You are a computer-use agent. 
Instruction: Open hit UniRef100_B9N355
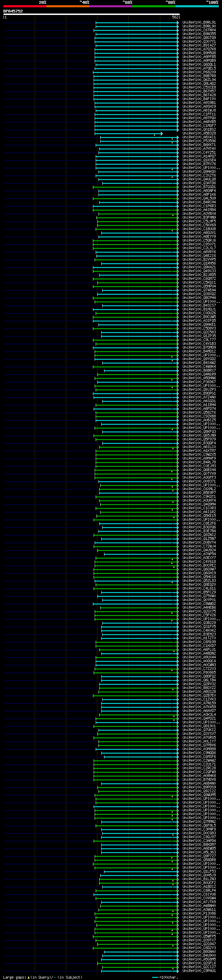[199, 34]
